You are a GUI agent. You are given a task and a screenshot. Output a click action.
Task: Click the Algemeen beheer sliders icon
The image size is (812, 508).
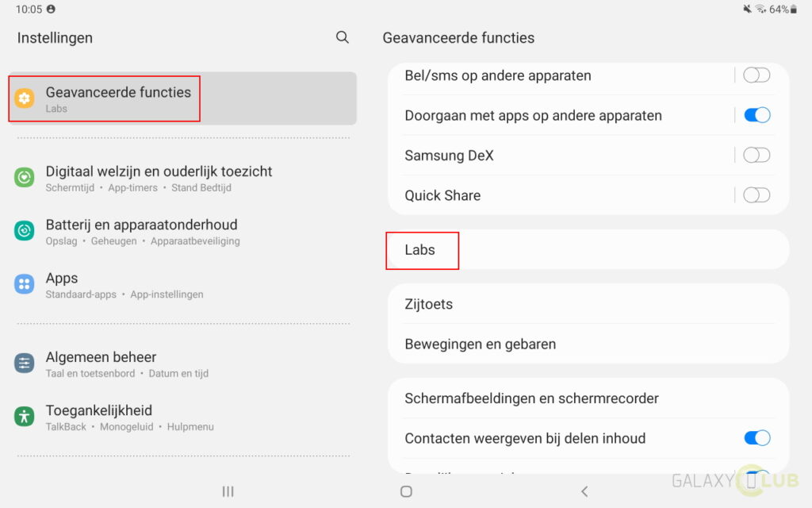[25, 364]
